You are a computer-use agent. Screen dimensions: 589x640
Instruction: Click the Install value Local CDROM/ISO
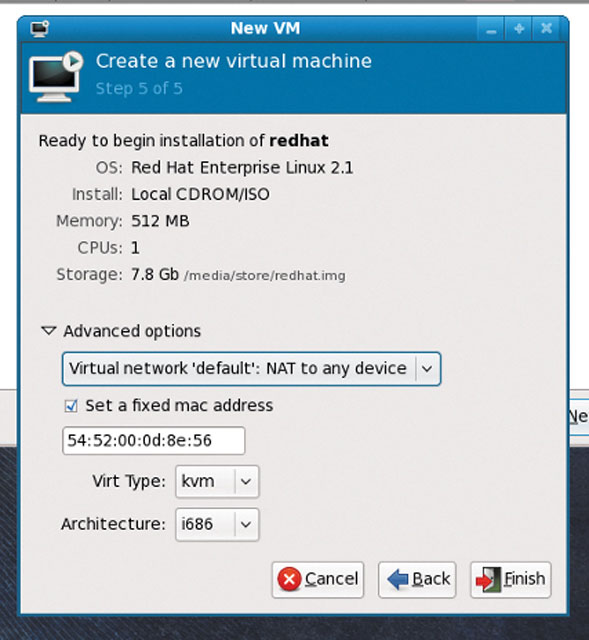coord(200,195)
